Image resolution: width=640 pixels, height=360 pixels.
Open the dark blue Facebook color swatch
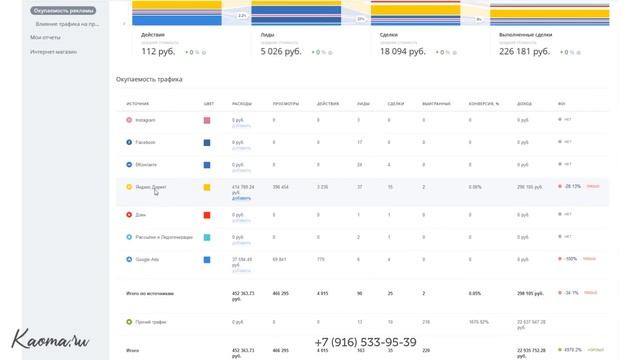(x=207, y=142)
